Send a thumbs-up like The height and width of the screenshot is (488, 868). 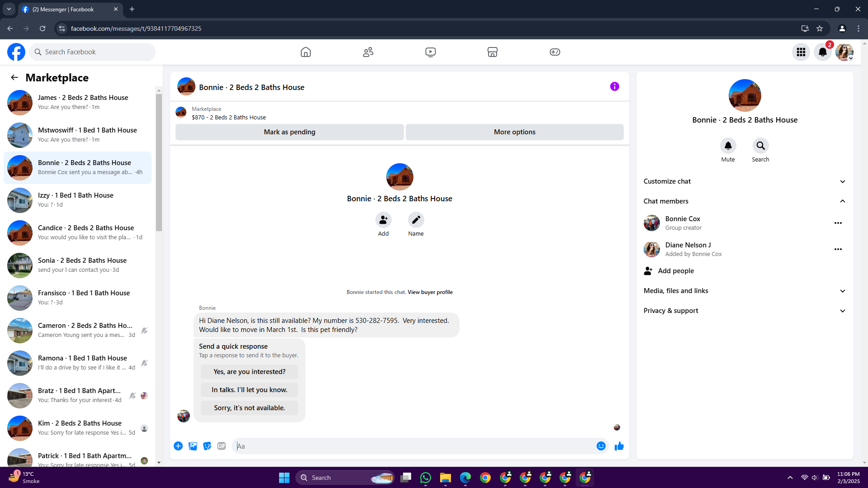(619, 446)
